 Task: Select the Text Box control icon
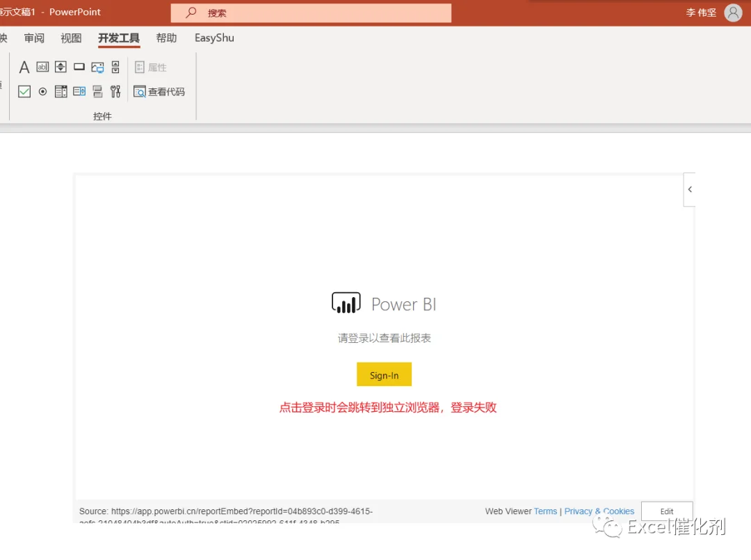tap(42, 67)
